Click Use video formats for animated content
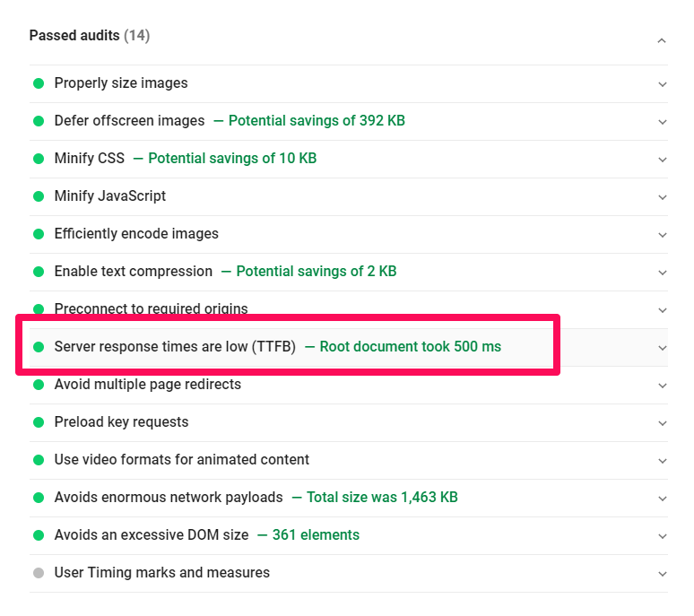 (x=181, y=460)
